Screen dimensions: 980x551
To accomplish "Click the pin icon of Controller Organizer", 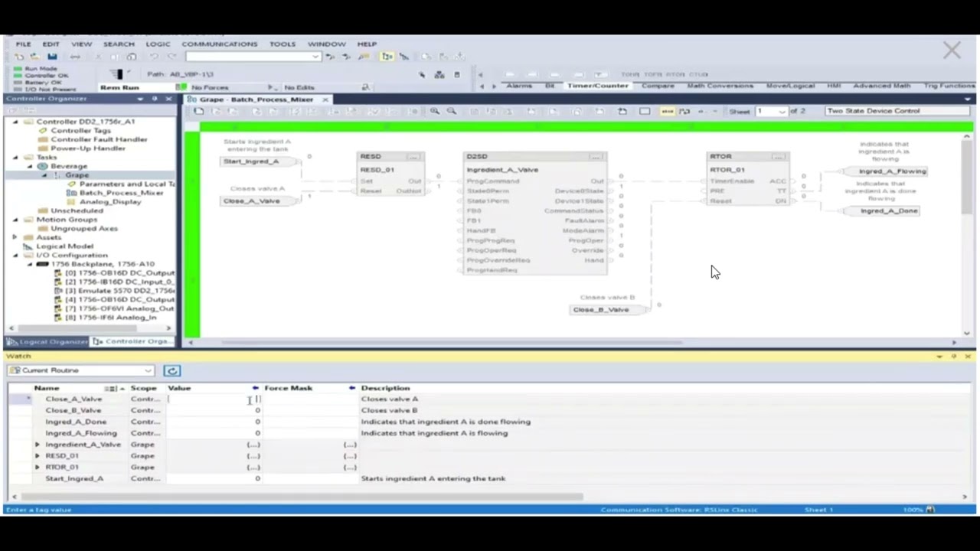I will click(154, 99).
